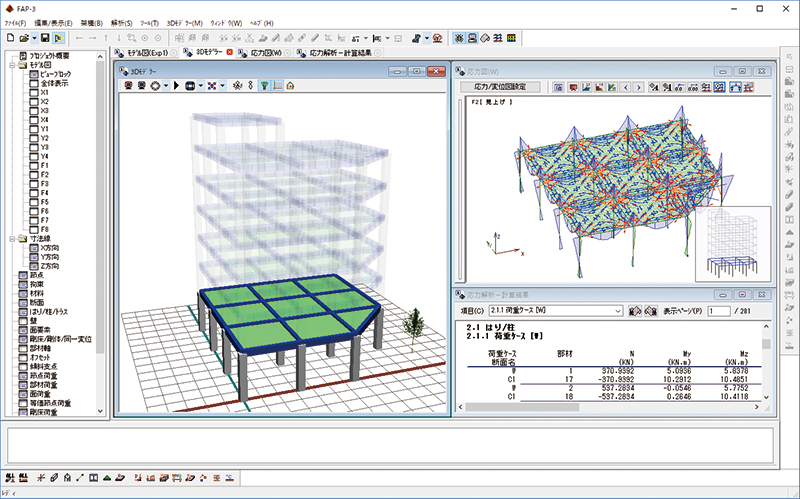Click the next arrow in stress diagram toolbar
Viewport: 800px width, 499px height.
coord(637,87)
